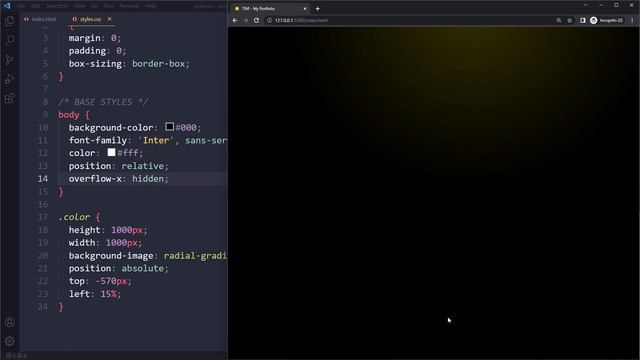Open the Chrome three-dot menu
Screen dimensions: 640x360
click(633, 20)
